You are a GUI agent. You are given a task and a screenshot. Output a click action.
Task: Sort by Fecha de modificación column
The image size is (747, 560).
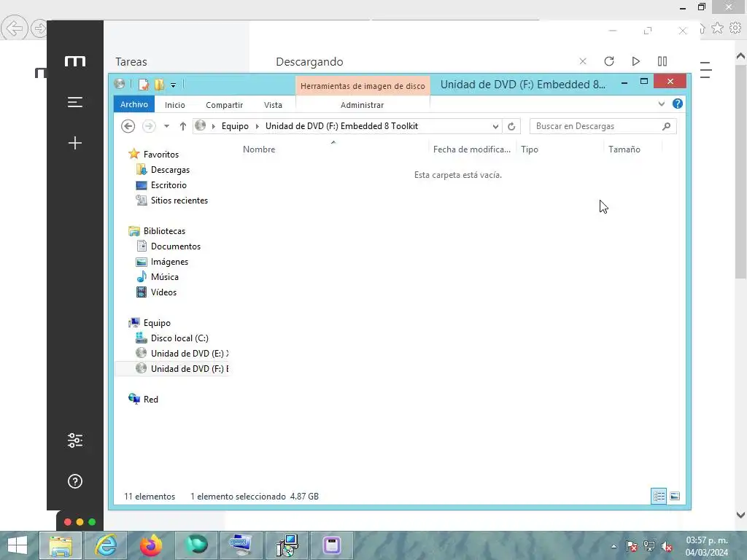tap(472, 149)
